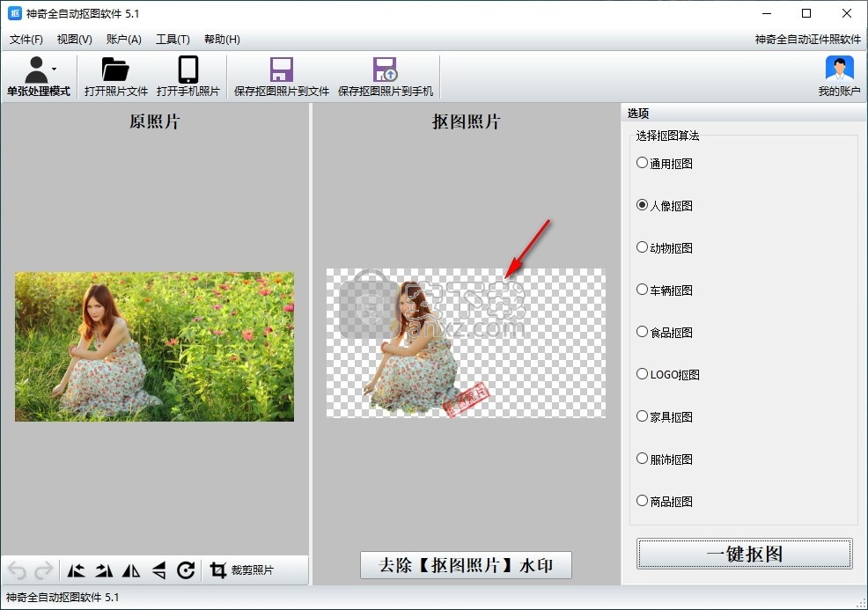The height and width of the screenshot is (610, 868).
Task: Open the 文件(F) menu
Action: pos(26,40)
